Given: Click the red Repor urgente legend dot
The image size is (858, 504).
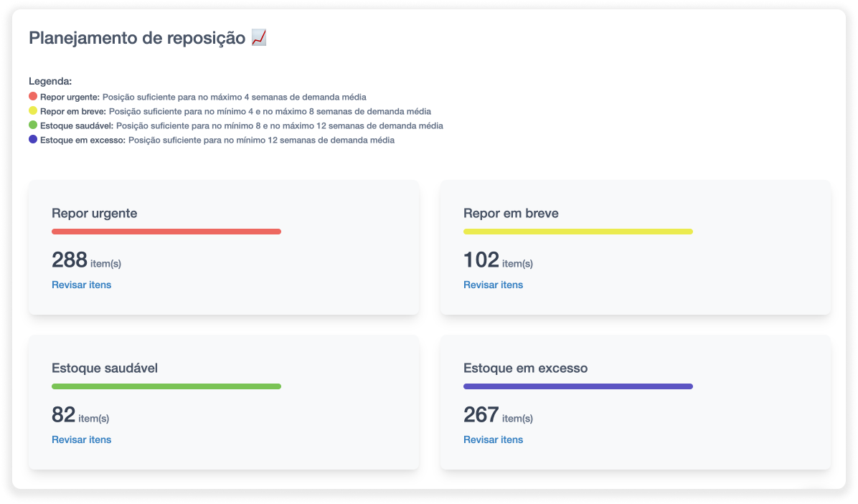Looking at the screenshot, I should tap(33, 96).
